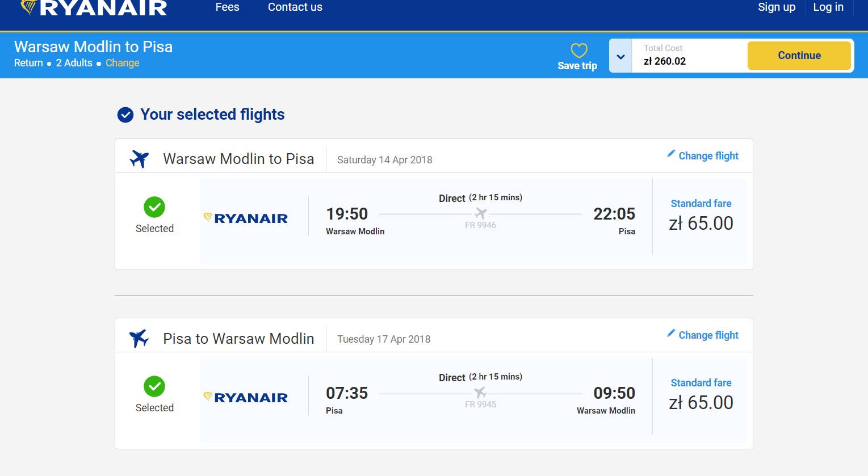
Task: Open the Fees menu item
Action: coord(228,7)
